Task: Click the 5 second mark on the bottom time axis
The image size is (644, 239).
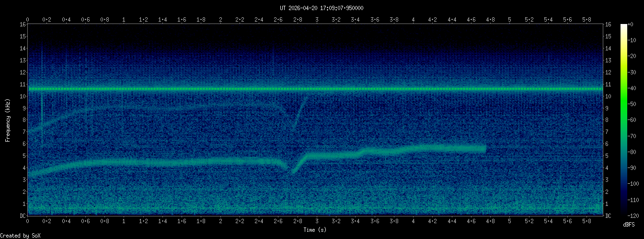Action: pyautogui.click(x=510, y=222)
